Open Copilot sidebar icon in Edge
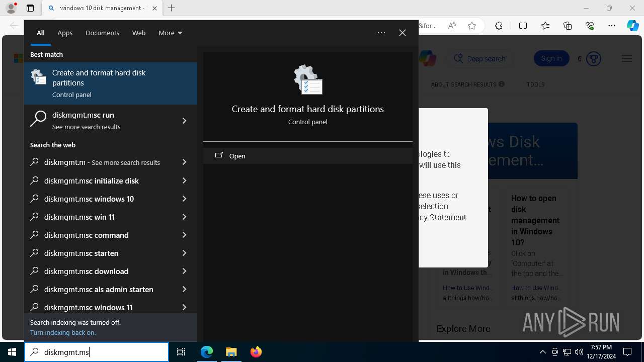Screen dimensions: 644x362 pos(633,26)
